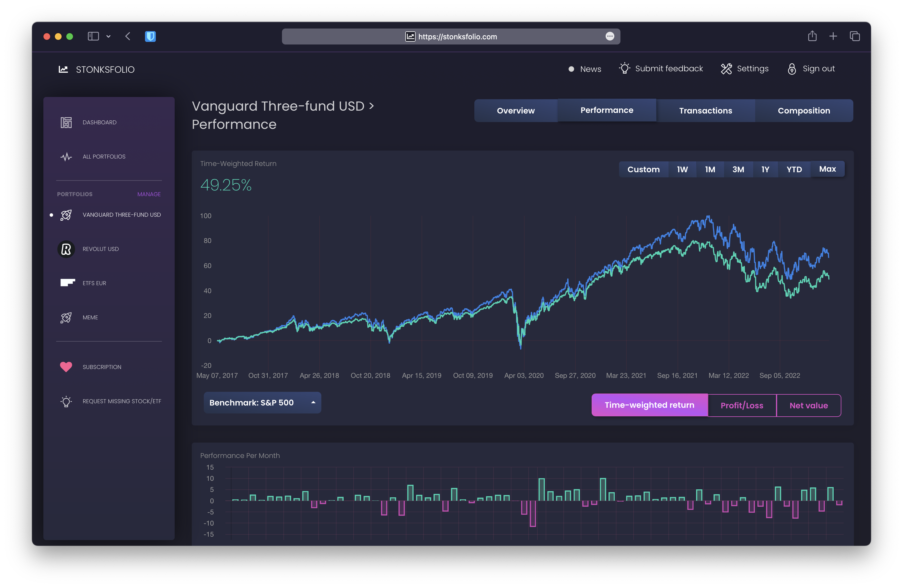
Task: Open the Meme portfolio
Action: [90, 318]
